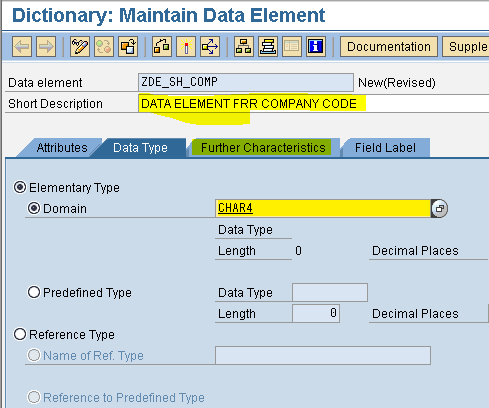489x408 pixels.
Task: Click the Other Object icon
Action: point(128,46)
